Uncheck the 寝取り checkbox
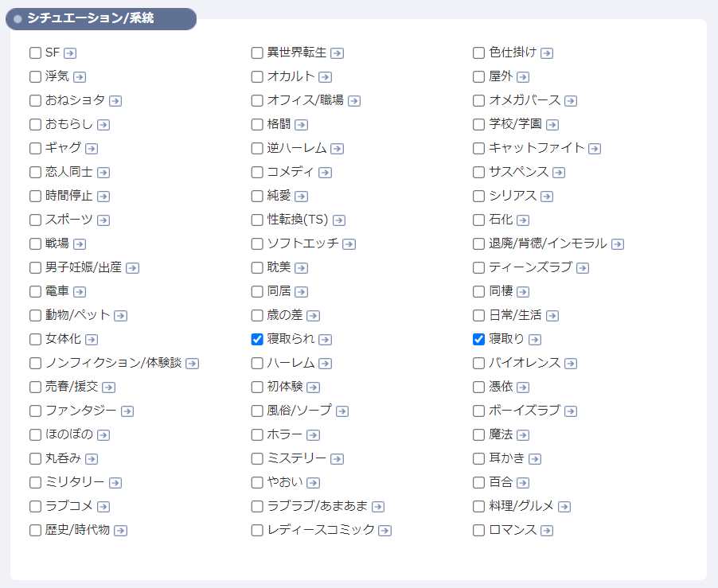This screenshot has width=718, height=588. (x=478, y=339)
